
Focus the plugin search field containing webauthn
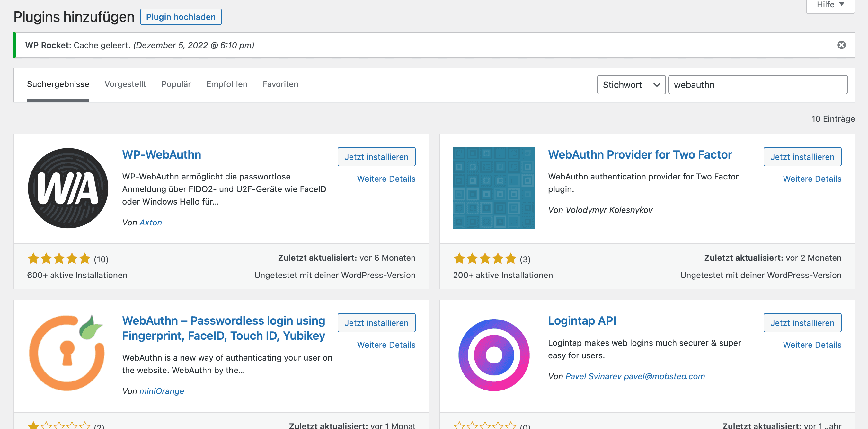click(x=758, y=85)
